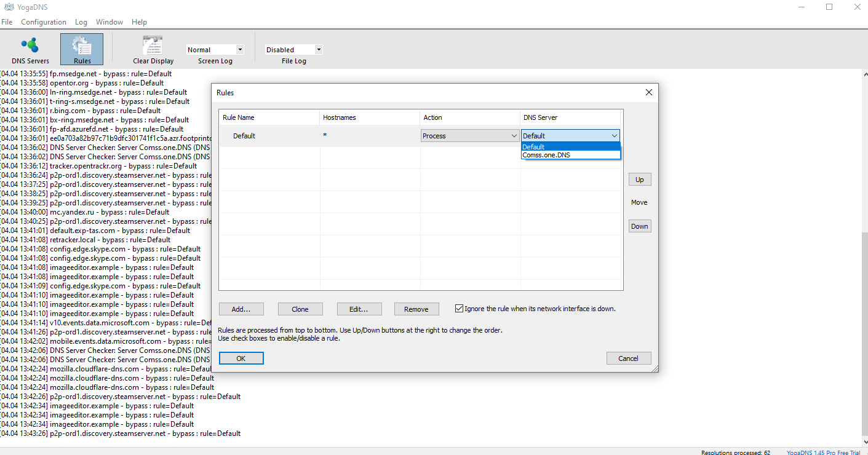The height and width of the screenshot is (455, 868).
Task: Click the Clone button
Action: (300, 309)
